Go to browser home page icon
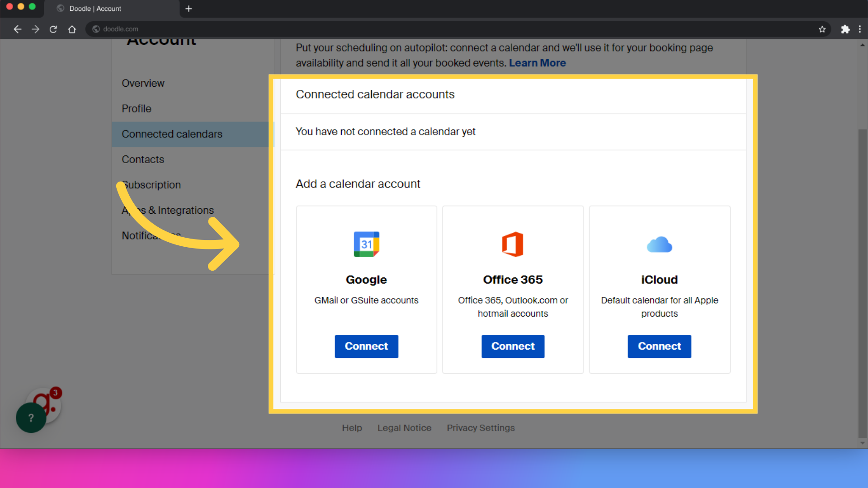 [72, 29]
